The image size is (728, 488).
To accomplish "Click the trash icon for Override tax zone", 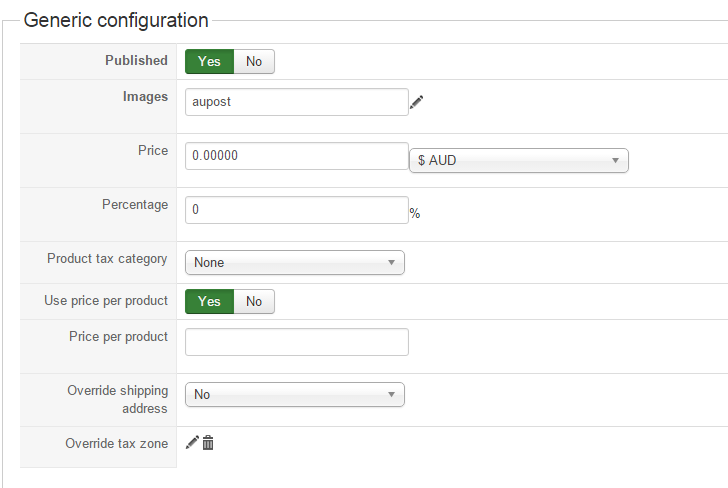I will tap(208, 442).
